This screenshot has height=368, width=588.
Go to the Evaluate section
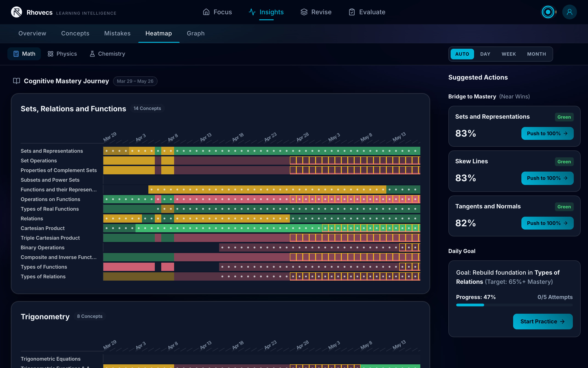tap(367, 12)
